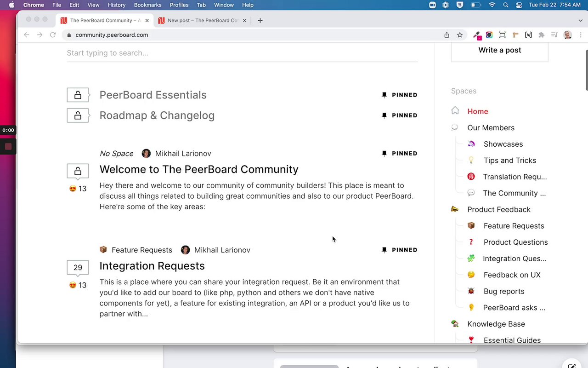Open the Welcome post lock icon

coord(78,171)
